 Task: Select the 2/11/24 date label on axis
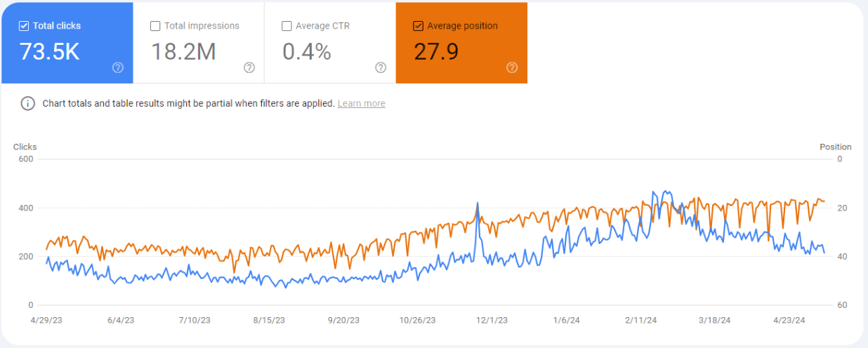coord(640,320)
